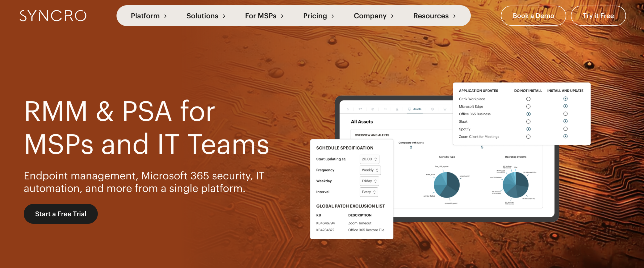The height and width of the screenshot is (268, 644).
Task: Select Install and Update for Microsoft Edge
Action: (565, 106)
